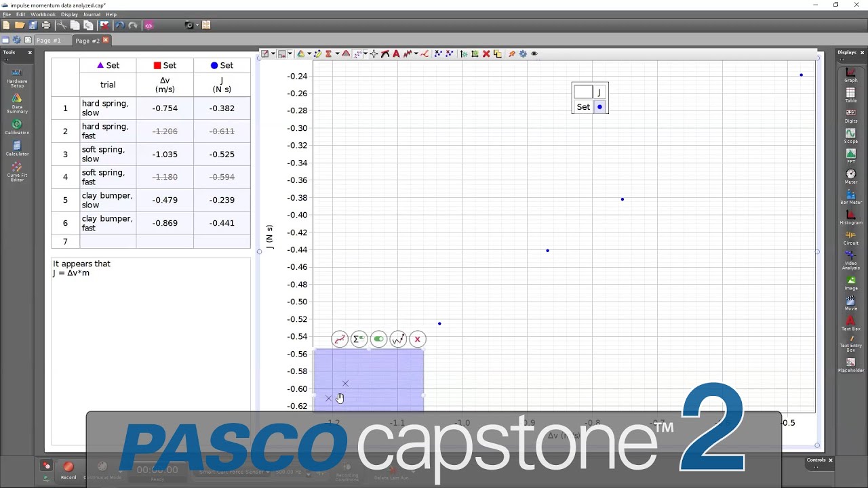Screen dimensions: 868x488
Task: Open the File menu
Action: [x=7, y=14]
